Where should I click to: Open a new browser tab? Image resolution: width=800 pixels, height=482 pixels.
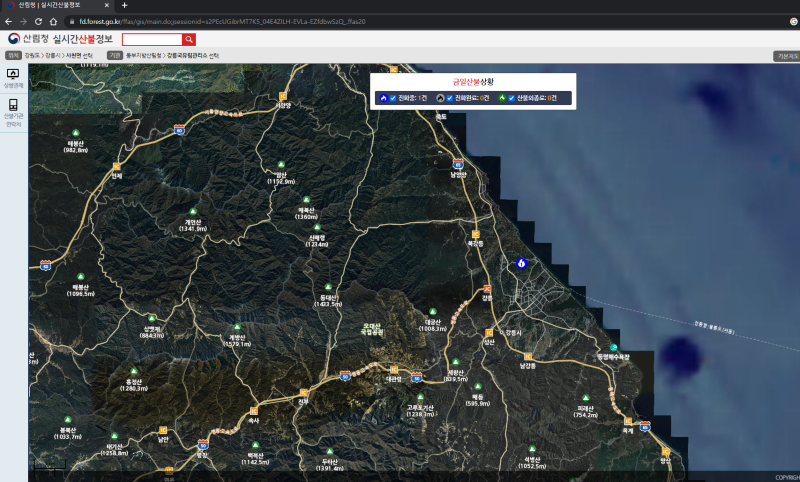[x=125, y=5]
